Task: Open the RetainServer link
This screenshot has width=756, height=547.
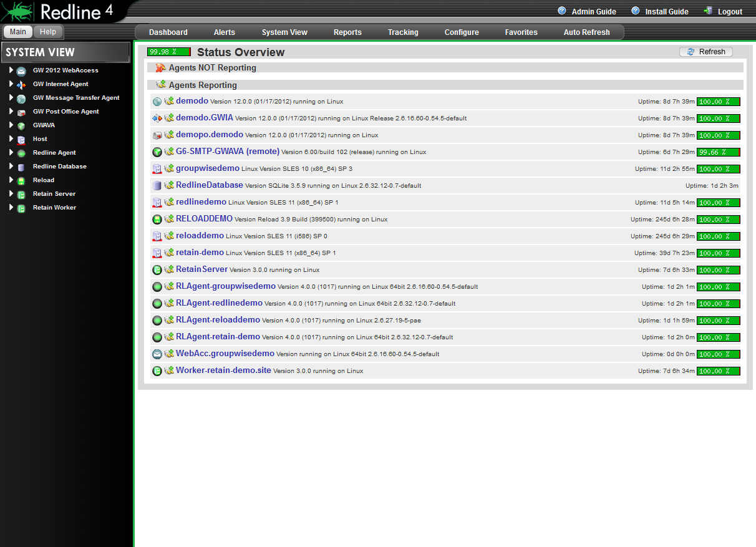Action: [202, 269]
